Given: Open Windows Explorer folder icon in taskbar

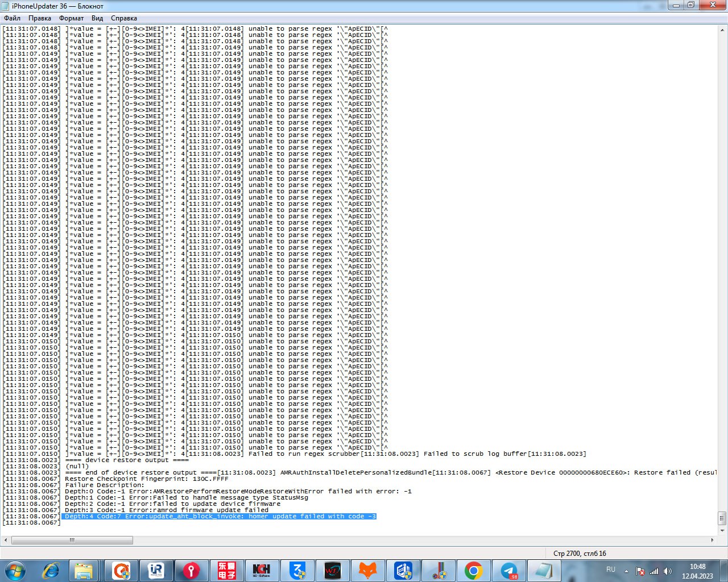Looking at the screenshot, I should coord(85,571).
